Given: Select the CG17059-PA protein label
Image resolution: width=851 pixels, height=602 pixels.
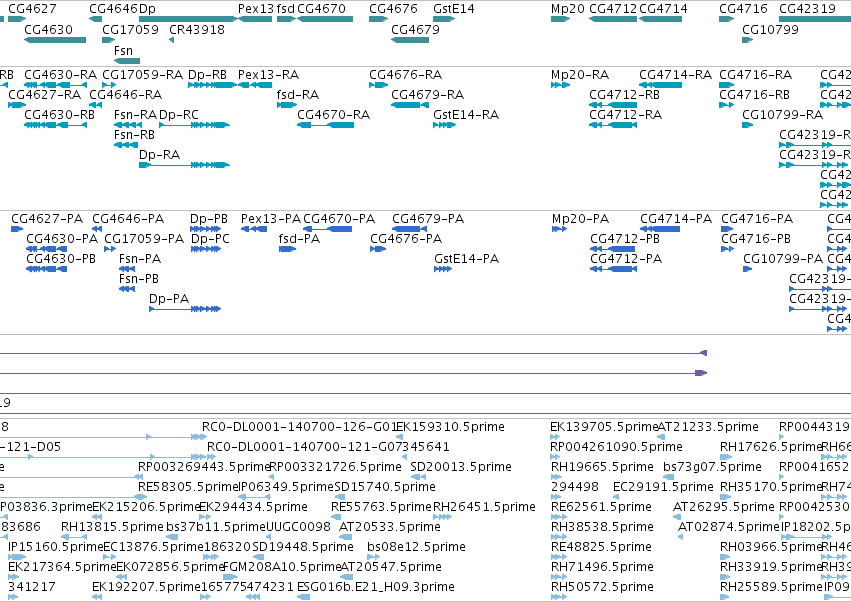Looking at the screenshot, I should click(144, 239).
